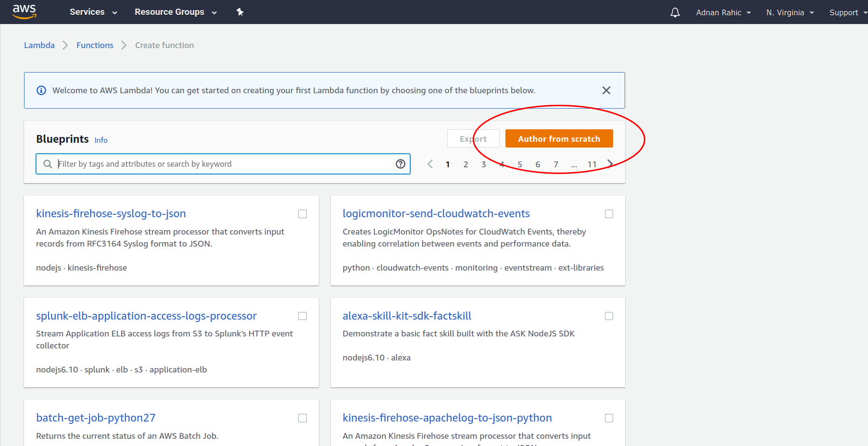Select current blueprints page 1
Viewport: 868px width, 446px height.
click(x=448, y=164)
